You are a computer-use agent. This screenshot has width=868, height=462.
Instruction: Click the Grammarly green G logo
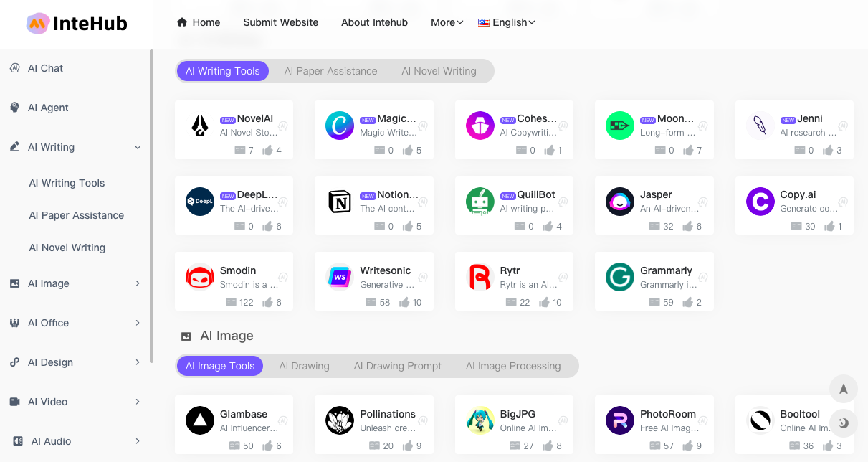(x=620, y=278)
